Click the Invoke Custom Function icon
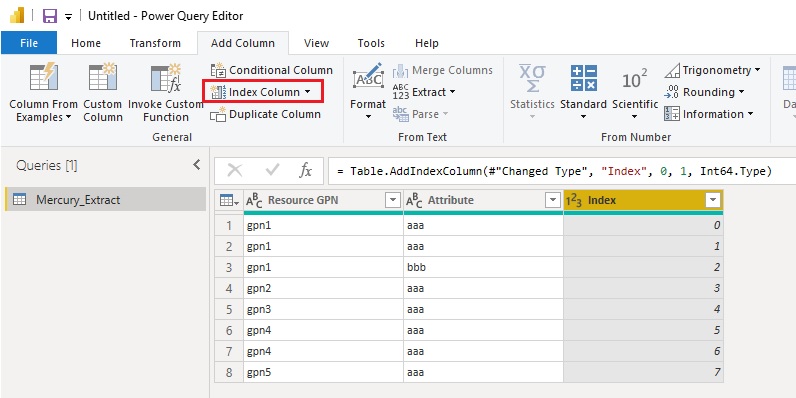Viewport: 796px width, 398px height. point(166,78)
